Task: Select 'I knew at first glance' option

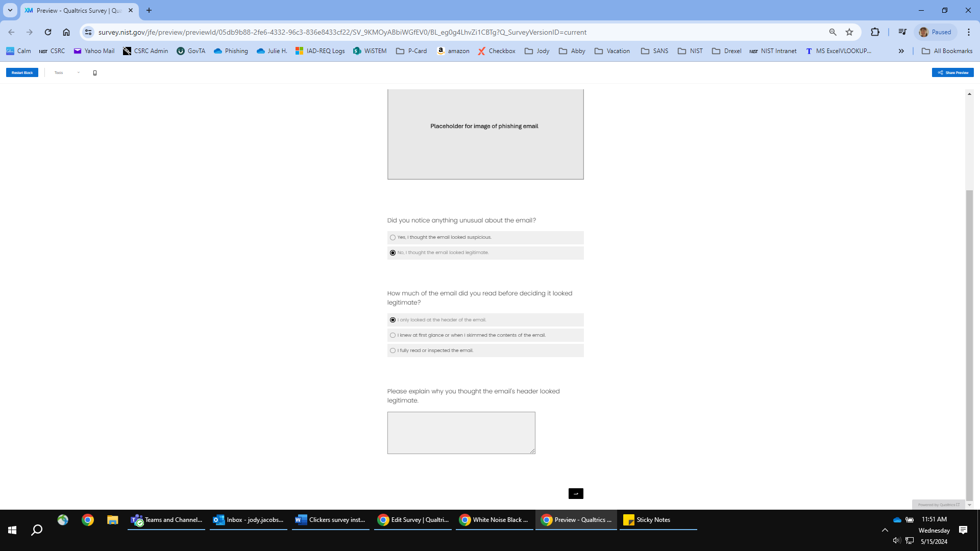Action: [393, 335]
